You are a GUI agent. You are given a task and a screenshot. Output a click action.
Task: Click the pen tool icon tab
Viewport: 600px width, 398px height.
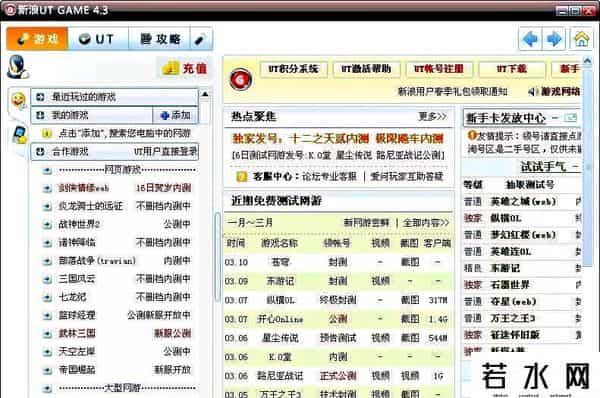(x=201, y=39)
